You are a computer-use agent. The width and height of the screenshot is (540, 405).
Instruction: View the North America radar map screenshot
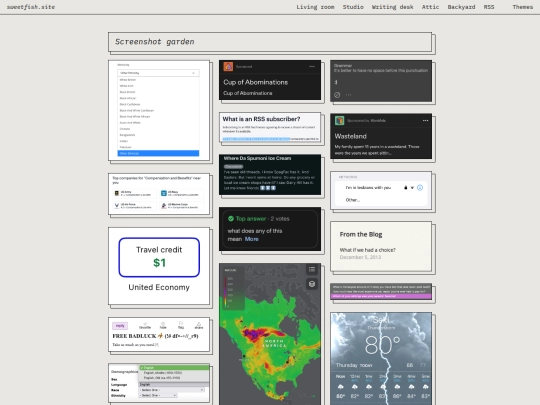pos(270,334)
